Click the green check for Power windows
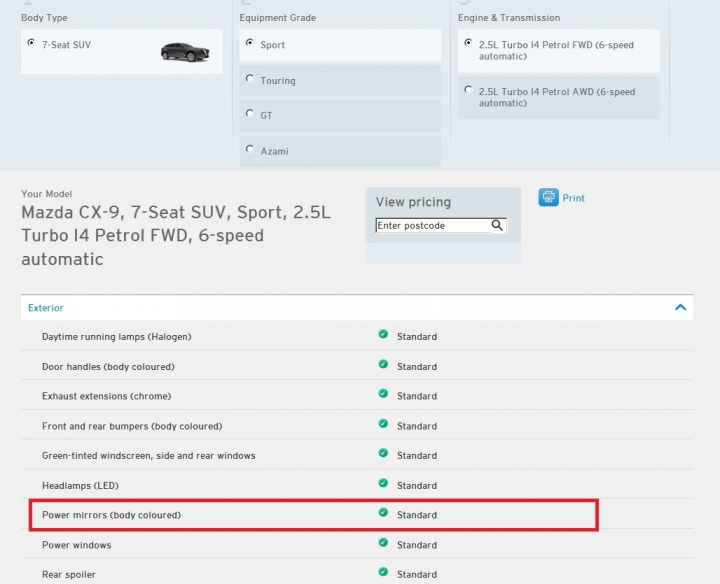The height and width of the screenshot is (584, 720). pos(383,543)
